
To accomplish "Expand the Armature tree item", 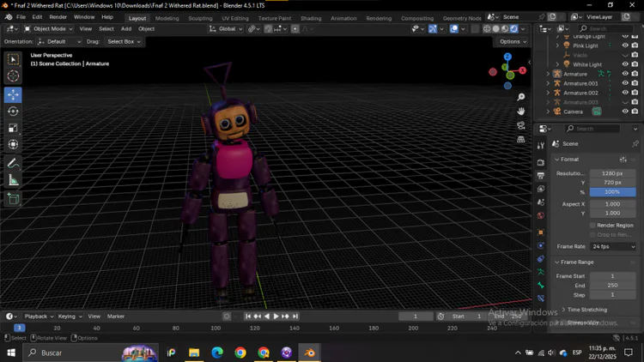I will 548,74.
